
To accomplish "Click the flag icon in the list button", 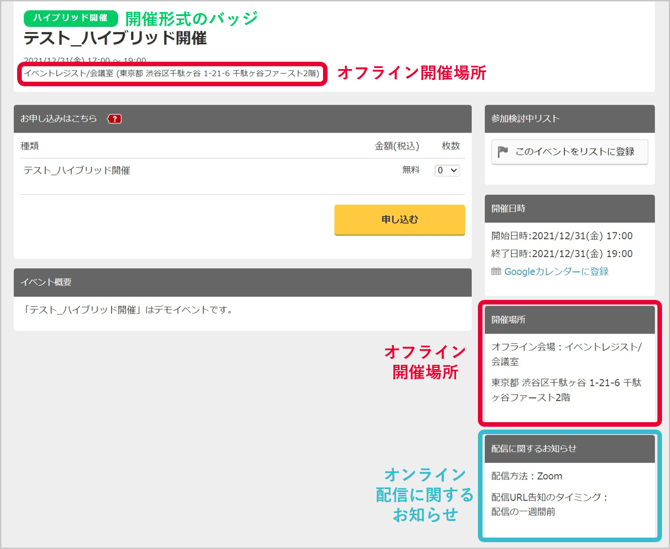I will pos(503,153).
